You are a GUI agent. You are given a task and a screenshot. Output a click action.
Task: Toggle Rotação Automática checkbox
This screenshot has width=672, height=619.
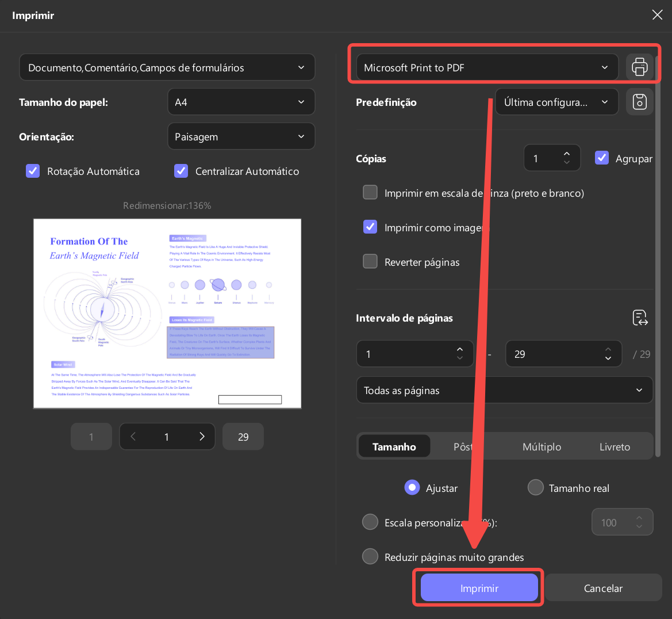coord(33,171)
